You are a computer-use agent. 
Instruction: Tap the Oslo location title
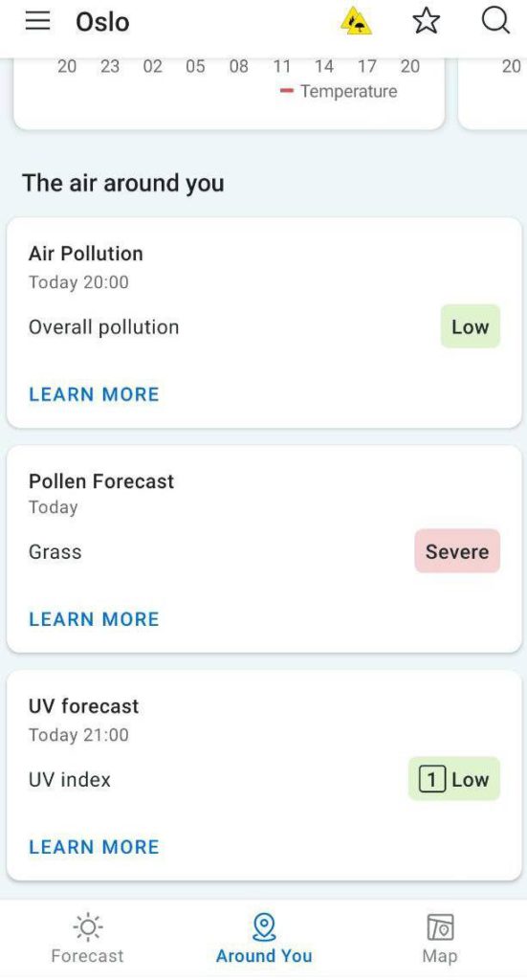pos(102,22)
